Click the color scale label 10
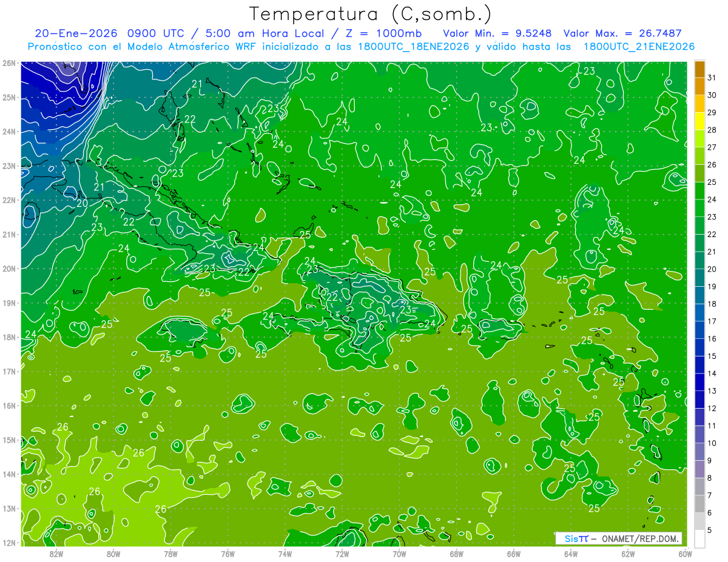Image resolution: width=728 pixels, height=562 pixels. pos(712,443)
